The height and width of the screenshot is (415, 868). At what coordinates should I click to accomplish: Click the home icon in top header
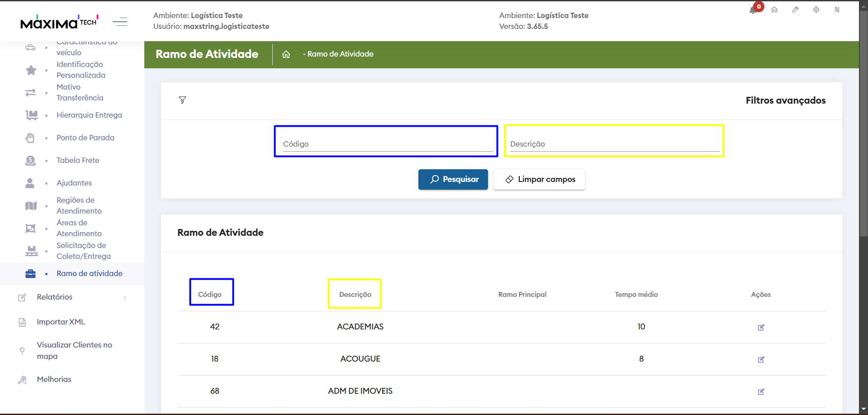pos(774,10)
